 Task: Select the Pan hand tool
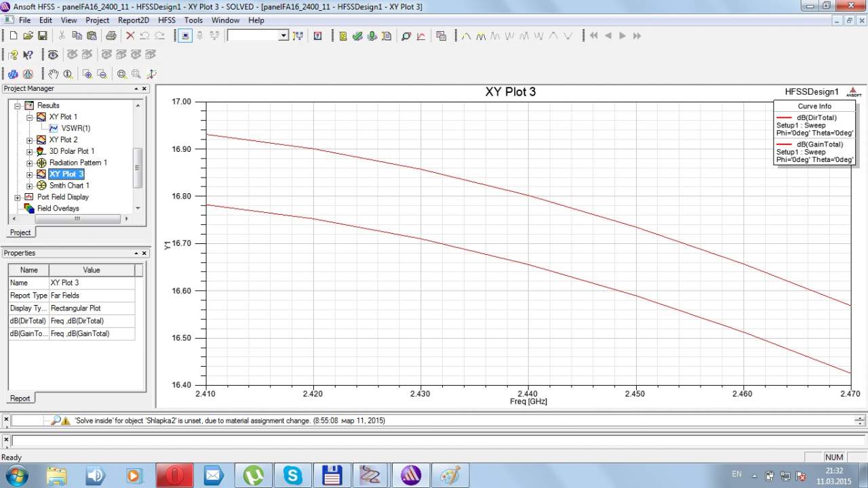[54, 74]
